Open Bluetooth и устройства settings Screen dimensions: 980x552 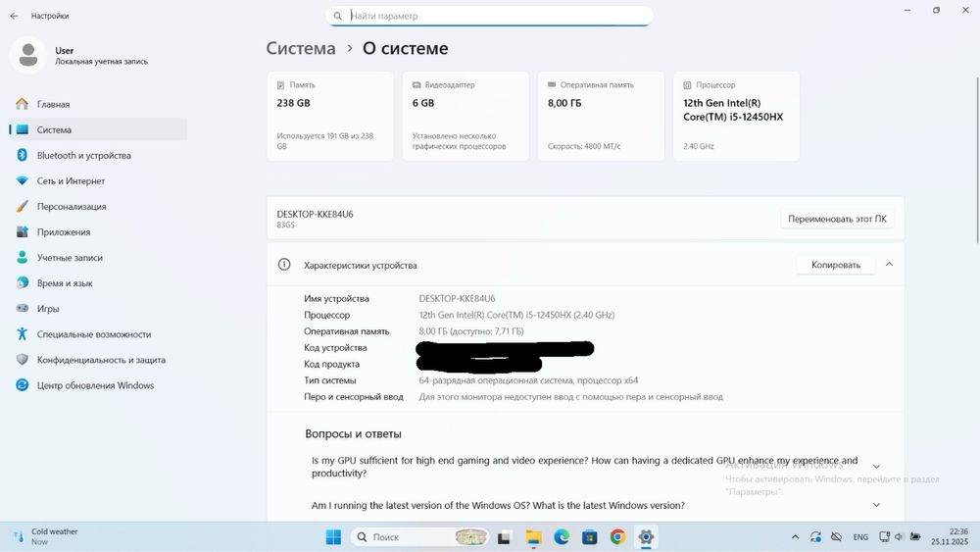pyautogui.click(x=98, y=155)
